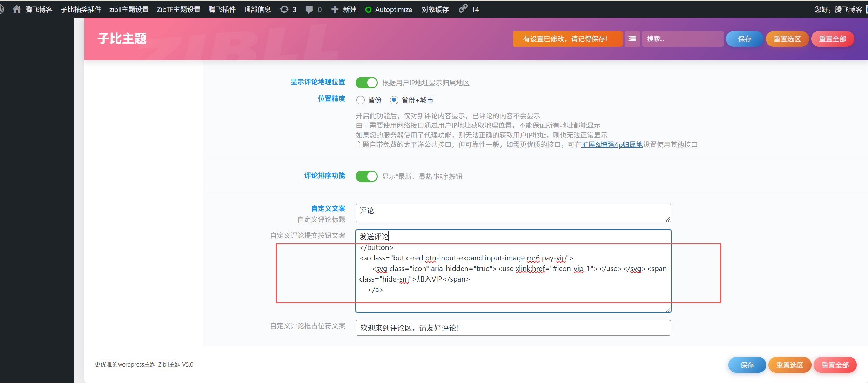The image size is (868, 383).
Task: Open the 顶部信息 menu item
Action: 257,9
